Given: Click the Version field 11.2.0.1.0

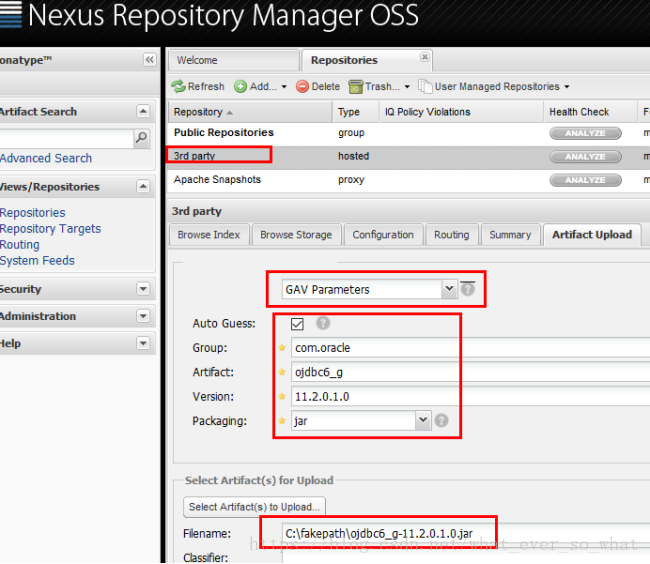Looking at the screenshot, I should tap(471, 397).
